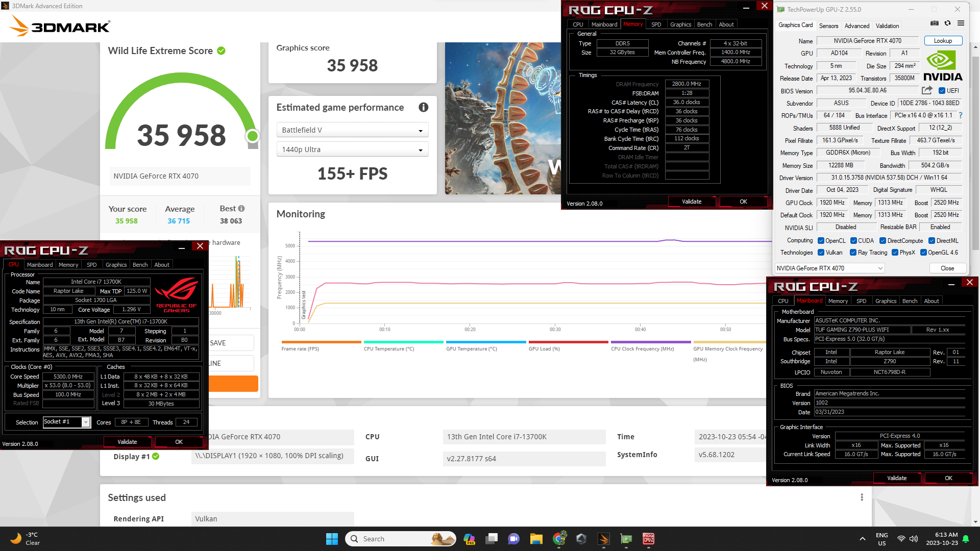Open Graphics tab in CPU-Z Mainboard window
The image size is (980, 551).
click(886, 301)
